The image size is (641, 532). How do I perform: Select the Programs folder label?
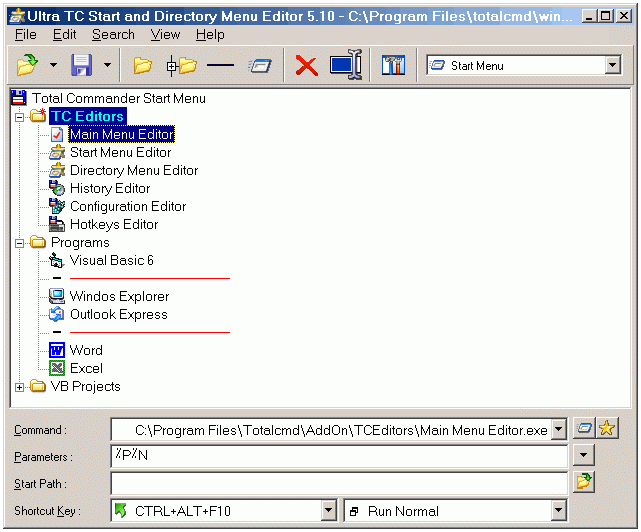pos(80,242)
